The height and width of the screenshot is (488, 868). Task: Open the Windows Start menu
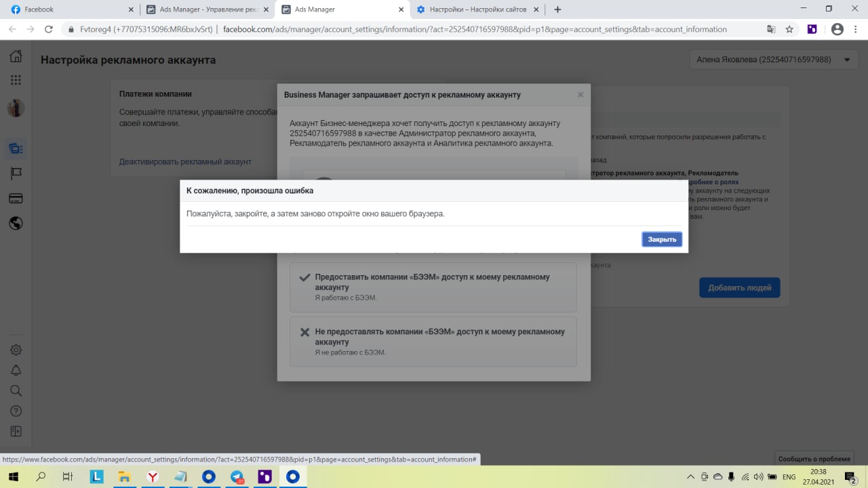pyautogui.click(x=14, y=476)
